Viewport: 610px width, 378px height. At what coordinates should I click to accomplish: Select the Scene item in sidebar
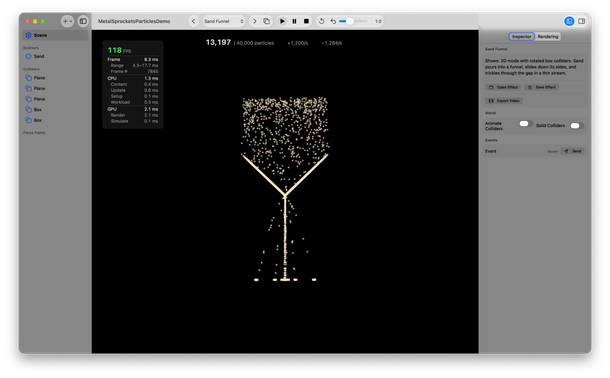(x=55, y=35)
